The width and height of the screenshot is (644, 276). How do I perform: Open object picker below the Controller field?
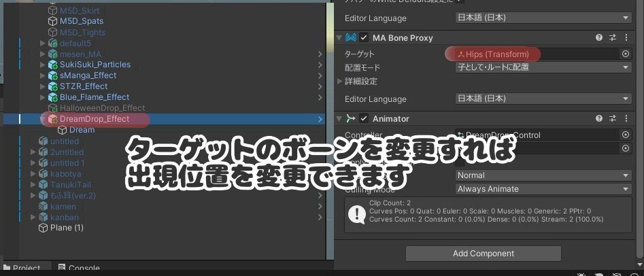626,148
